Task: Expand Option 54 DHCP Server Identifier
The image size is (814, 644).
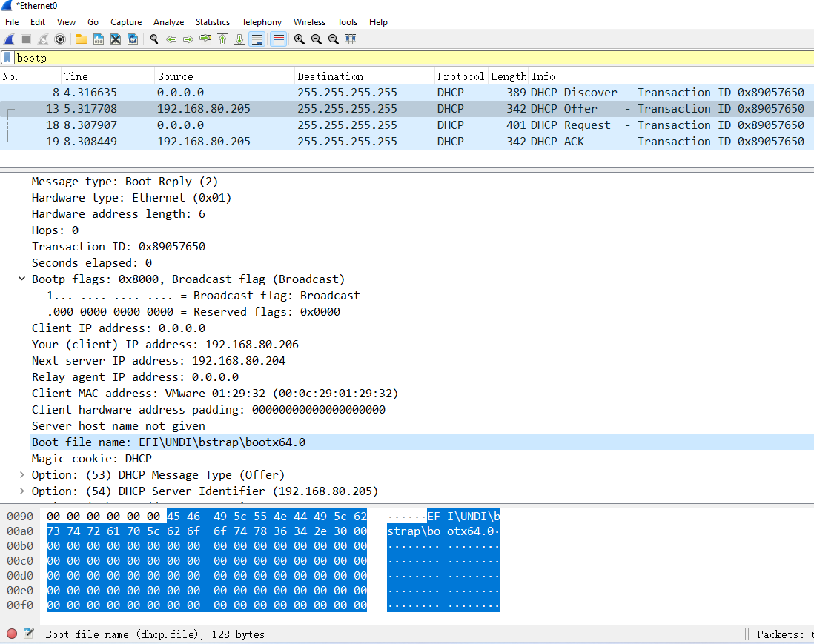Action: (x=21, y=491)
